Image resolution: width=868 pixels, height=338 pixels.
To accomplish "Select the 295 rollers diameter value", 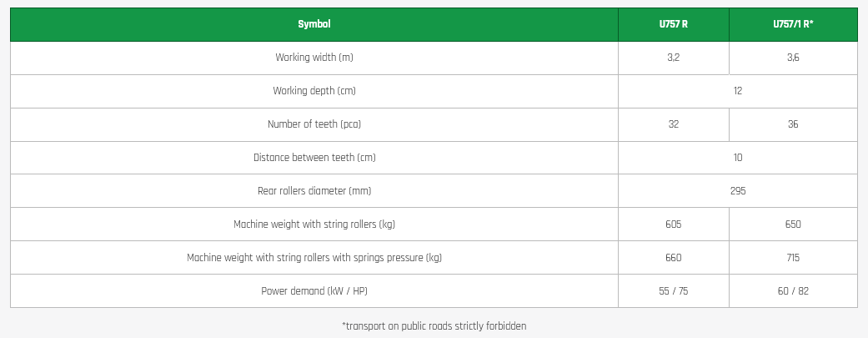I will click(738, 191).
